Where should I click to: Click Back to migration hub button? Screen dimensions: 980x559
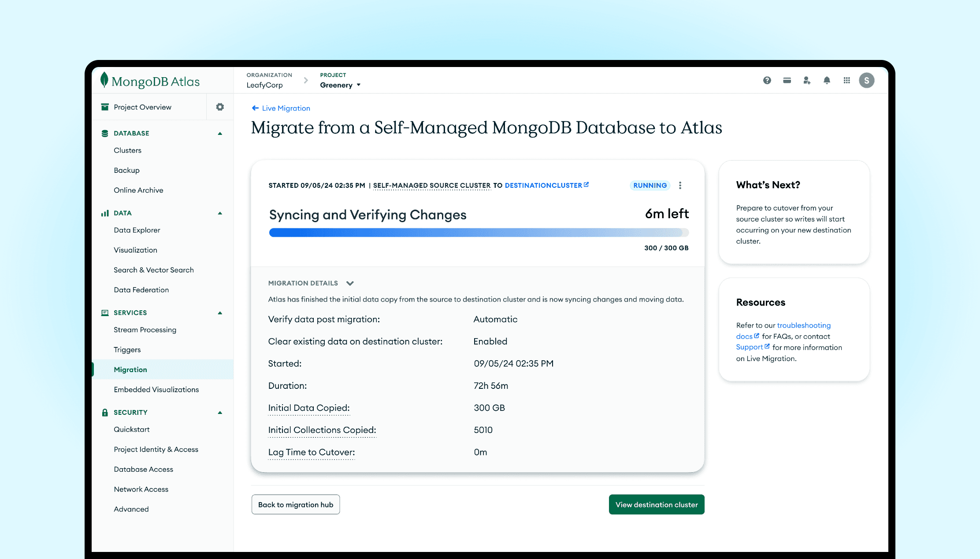tap(296, 504)
